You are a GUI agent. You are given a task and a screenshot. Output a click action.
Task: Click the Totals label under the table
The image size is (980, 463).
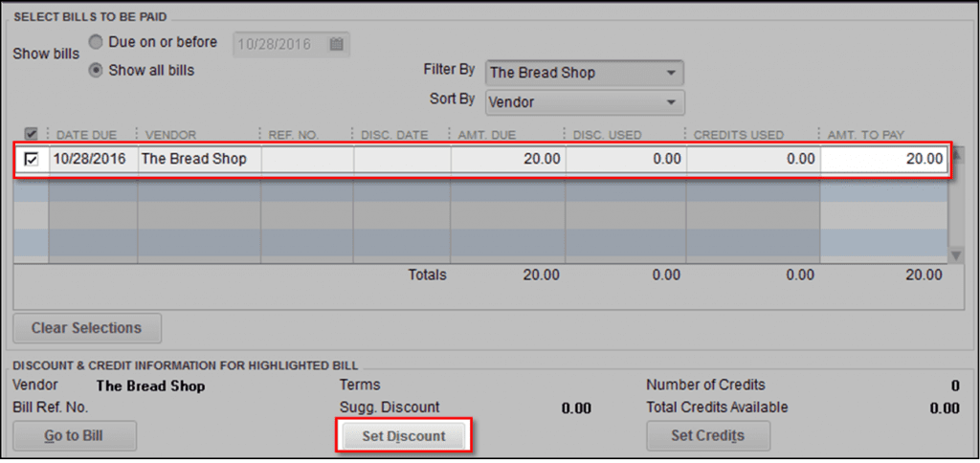click(428, 275)
